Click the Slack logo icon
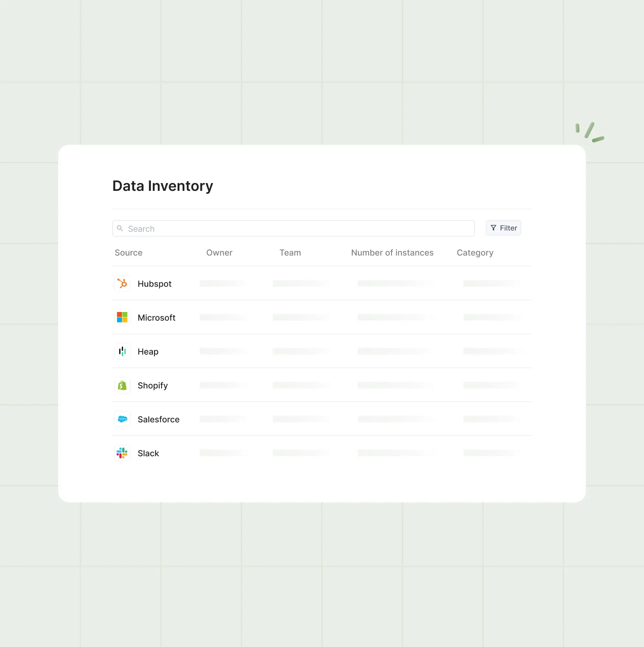 click(122, 453)
